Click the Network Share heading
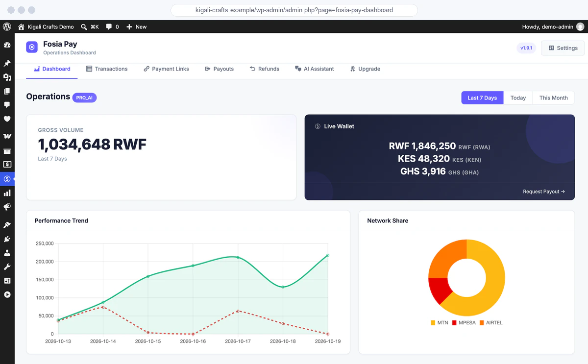Viewport: 588px width, 364px height. [388, 220]
